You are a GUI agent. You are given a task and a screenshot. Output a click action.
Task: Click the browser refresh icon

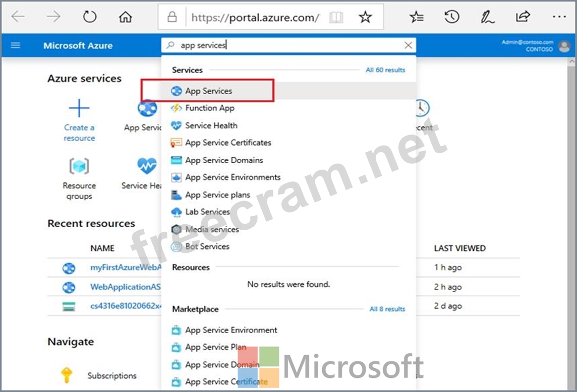click(90, 17)
